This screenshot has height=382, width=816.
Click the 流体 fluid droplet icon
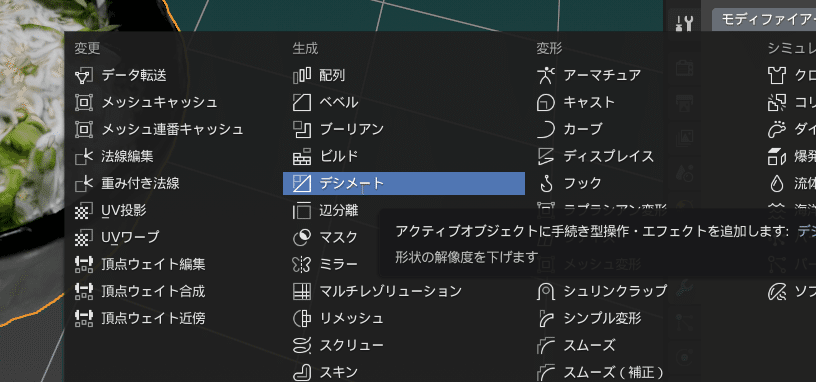(x=777, y=183)
